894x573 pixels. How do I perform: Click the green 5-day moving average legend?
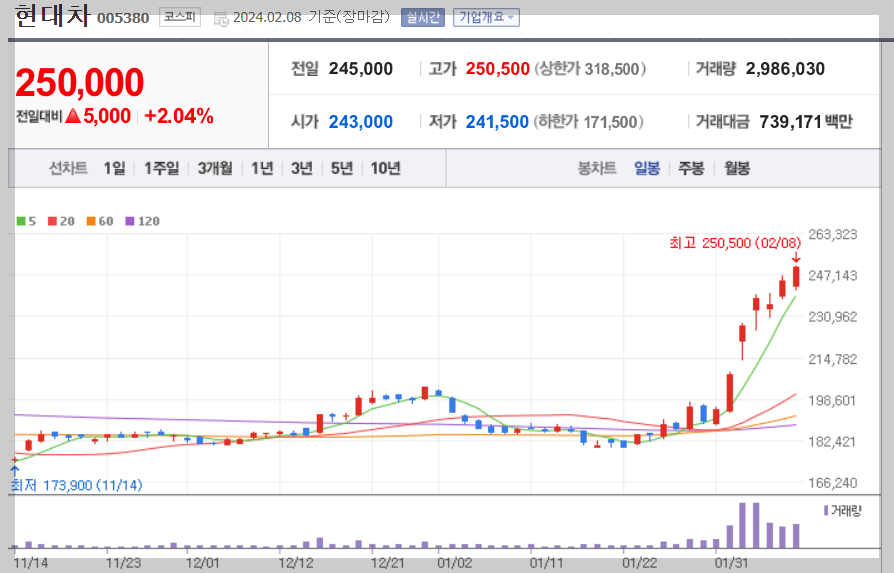pyautogui.click(x=26, y=221)
